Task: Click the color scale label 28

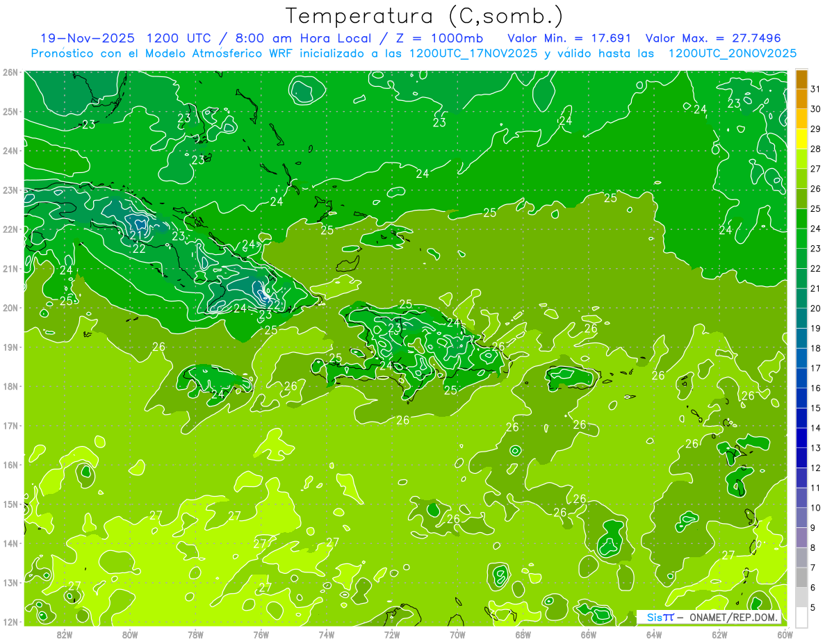Action: pyautogui.click(x=815, y=149)
